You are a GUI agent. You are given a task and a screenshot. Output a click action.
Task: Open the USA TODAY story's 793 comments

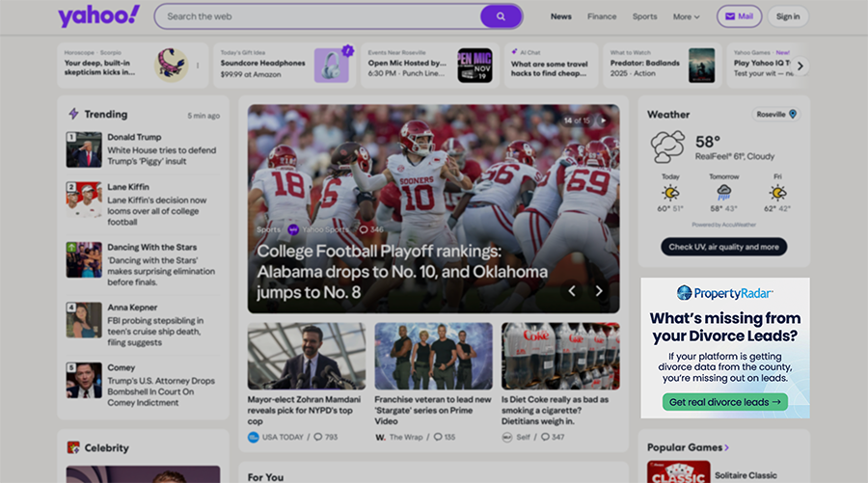point(326,437)
